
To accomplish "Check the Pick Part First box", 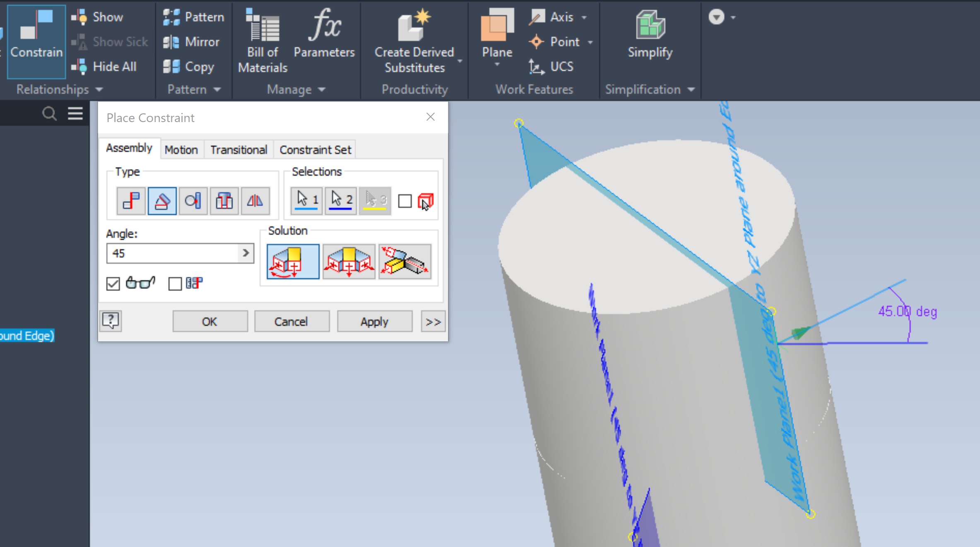I will pyautogui.click(x=405, y=202).
